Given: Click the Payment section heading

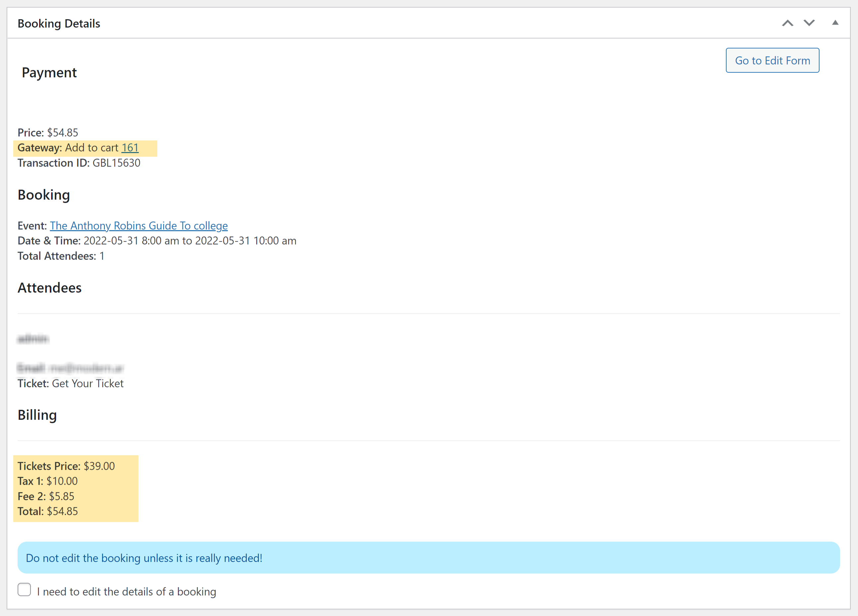Looking at the screenshot, I should pyautogui.click(x=49, y=73).
